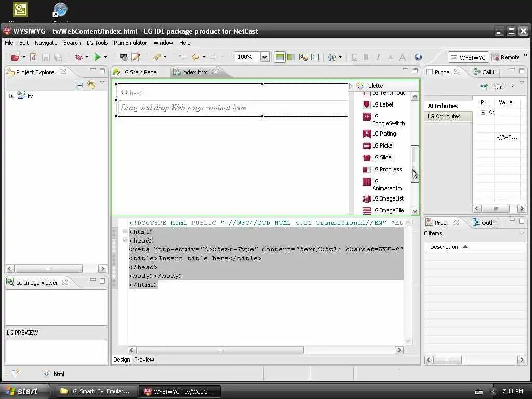
Task: Switch to WYSIWYG perspective
Action: point(468,57)
